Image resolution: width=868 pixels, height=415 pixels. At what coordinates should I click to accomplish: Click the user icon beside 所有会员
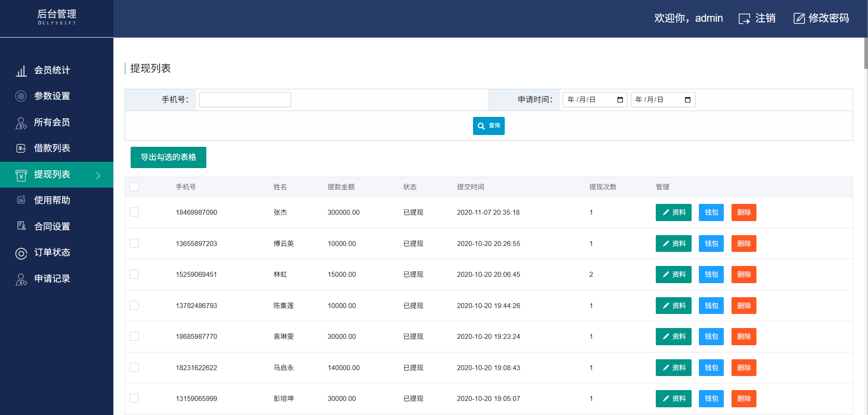(x=21, y=123)
